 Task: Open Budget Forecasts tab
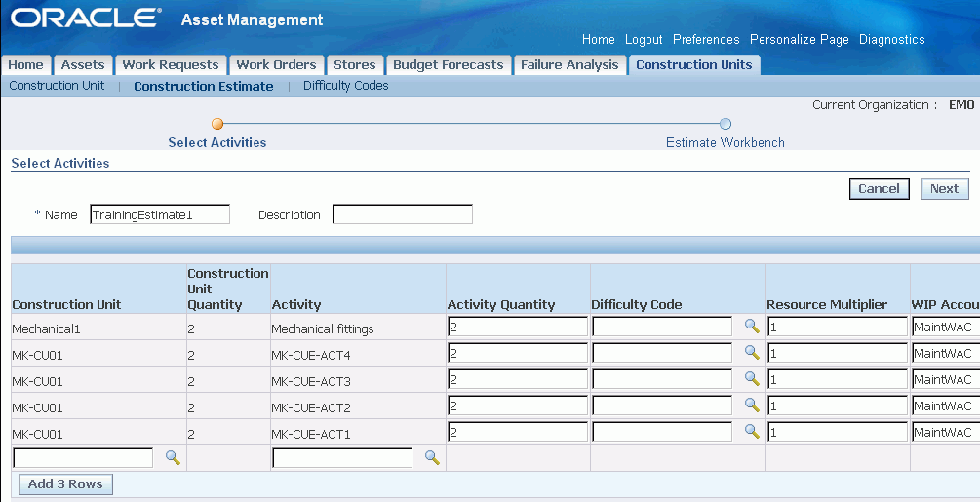pos(449,65)
